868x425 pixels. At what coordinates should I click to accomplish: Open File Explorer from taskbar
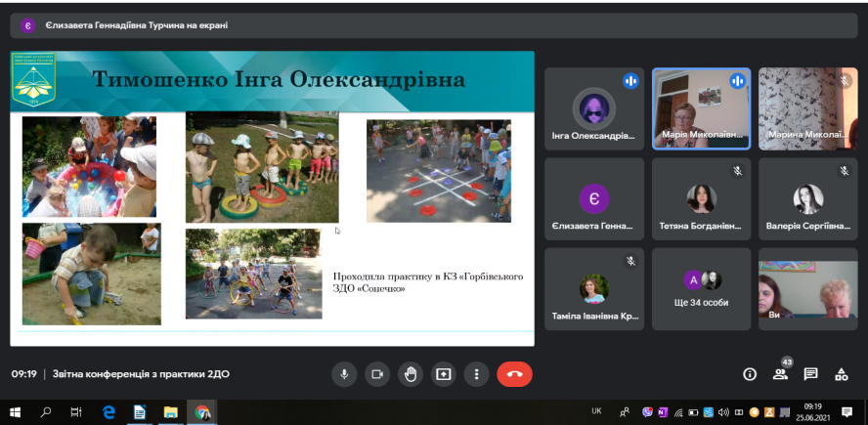coord(170,412)
